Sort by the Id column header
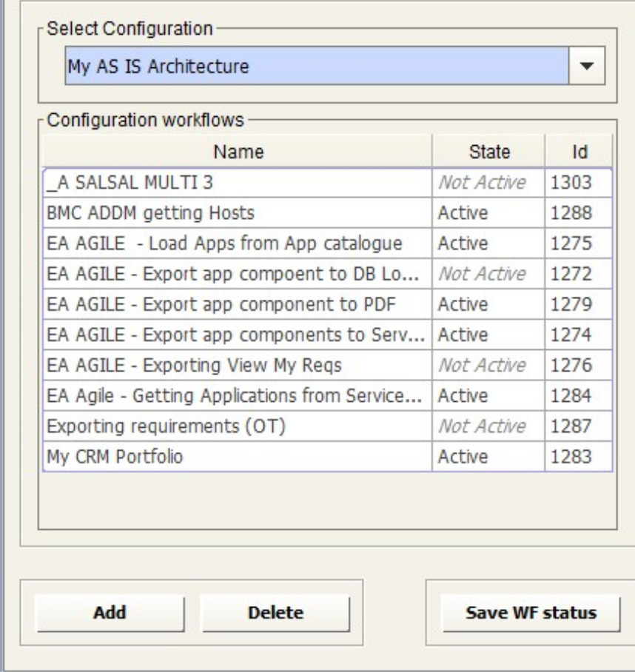 pyautogui.click(x=579, y=152)
